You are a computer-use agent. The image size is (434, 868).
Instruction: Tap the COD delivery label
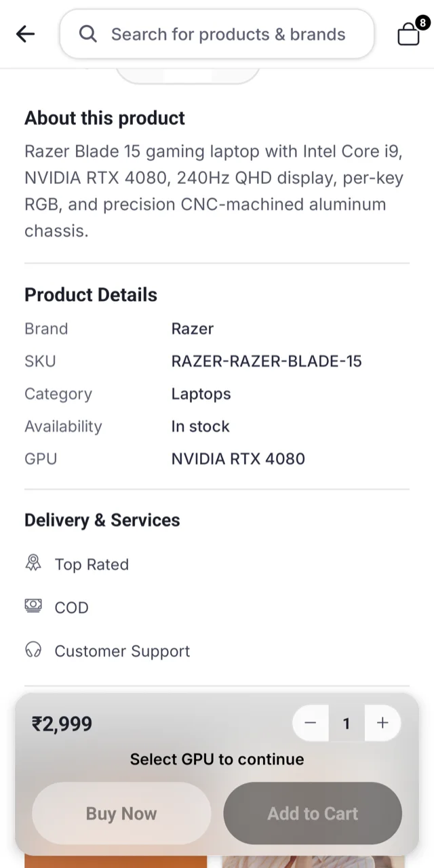72,608
